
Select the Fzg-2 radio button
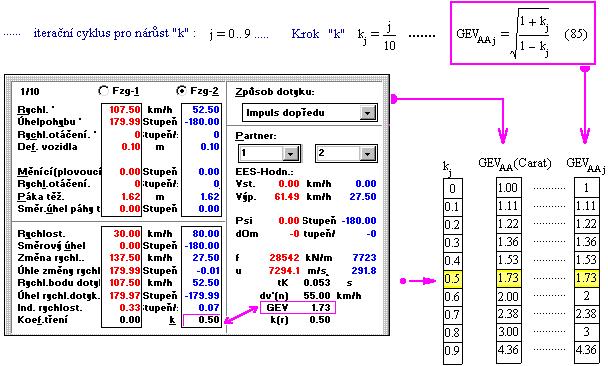pos(181,91)
